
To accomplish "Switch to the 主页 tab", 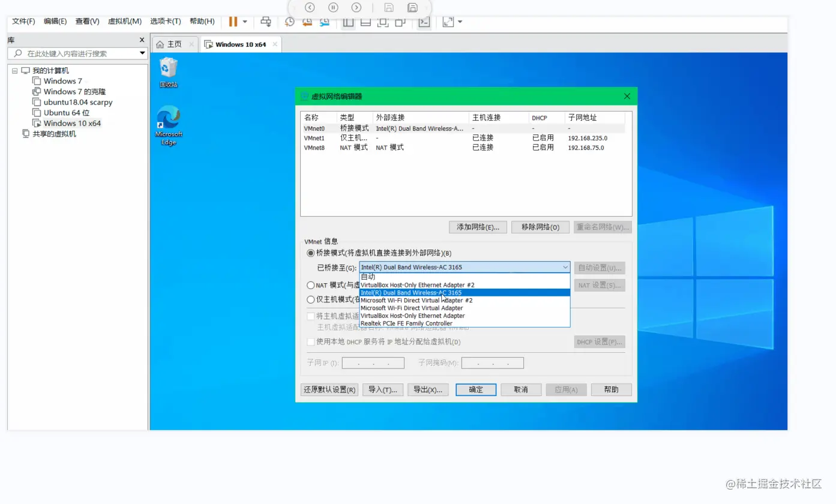I will click(175, 44).
